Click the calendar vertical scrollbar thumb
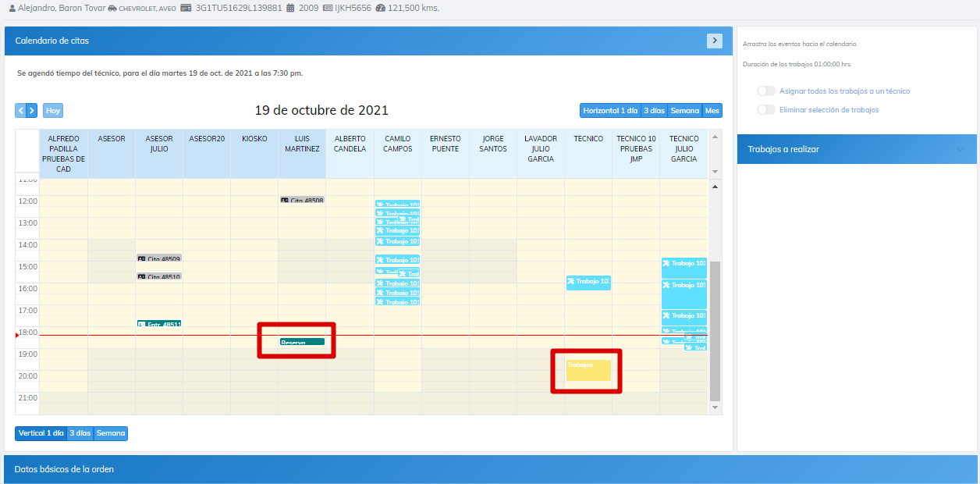The width and height of the screenshot is (980, 484). pyautogui.click(x=714, y=328)
